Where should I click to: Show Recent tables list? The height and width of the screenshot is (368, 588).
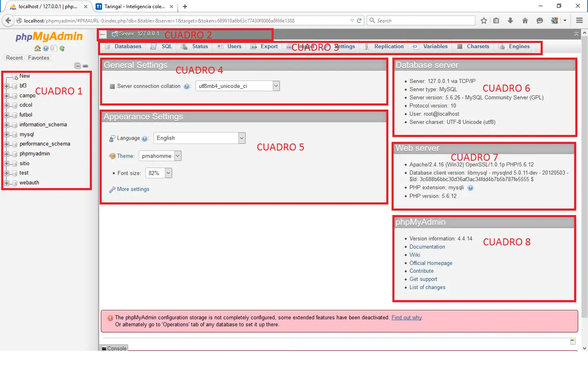(14, 58)
